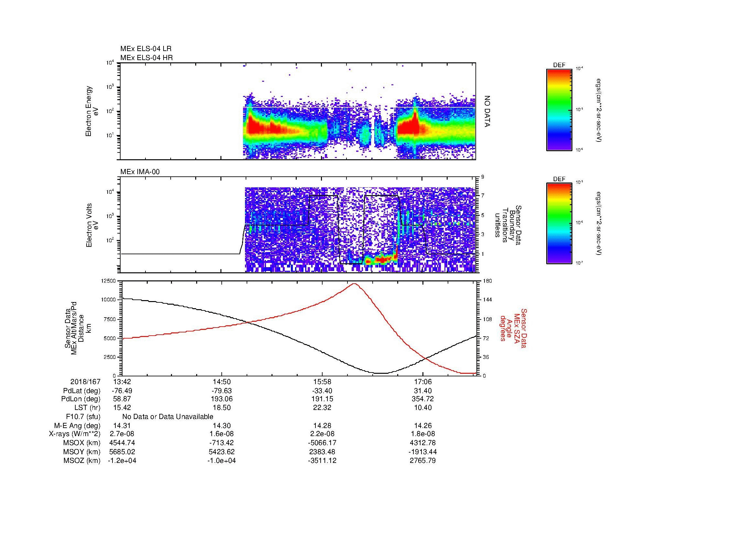Click the PdLon value '354.72'

click(423, 399)
